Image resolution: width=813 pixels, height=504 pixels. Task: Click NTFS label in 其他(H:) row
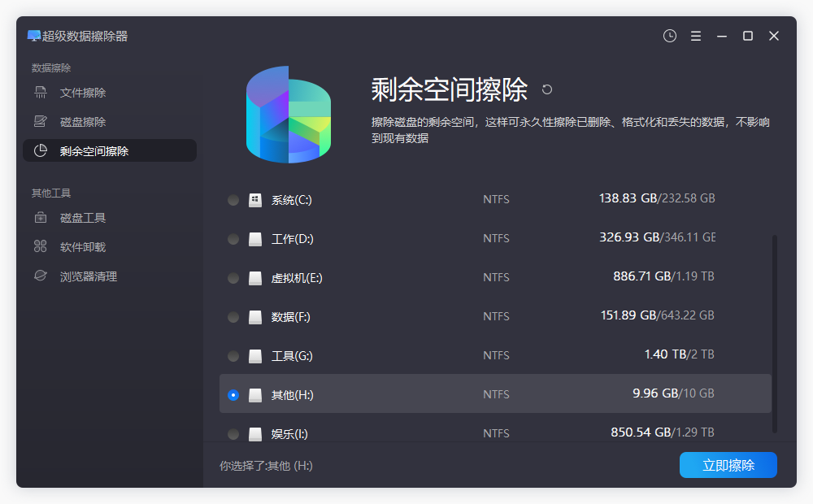point(496,394)
